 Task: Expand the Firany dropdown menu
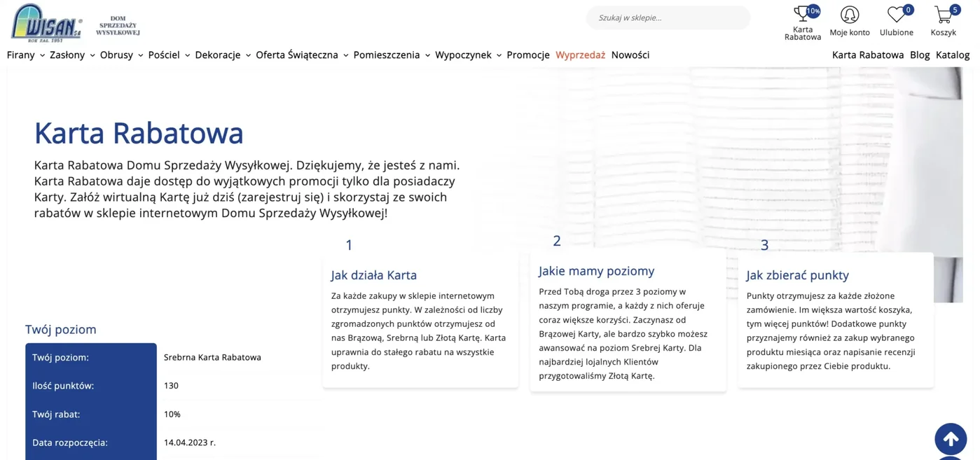coord(26,55)
